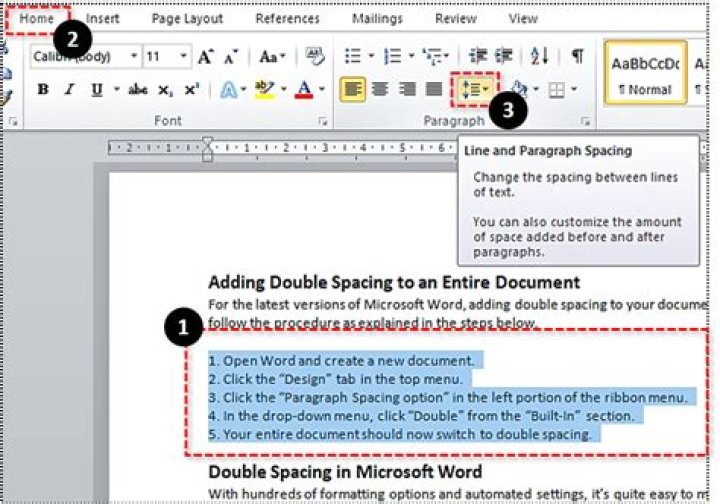Open the font size dropdown

click(183, 56)
